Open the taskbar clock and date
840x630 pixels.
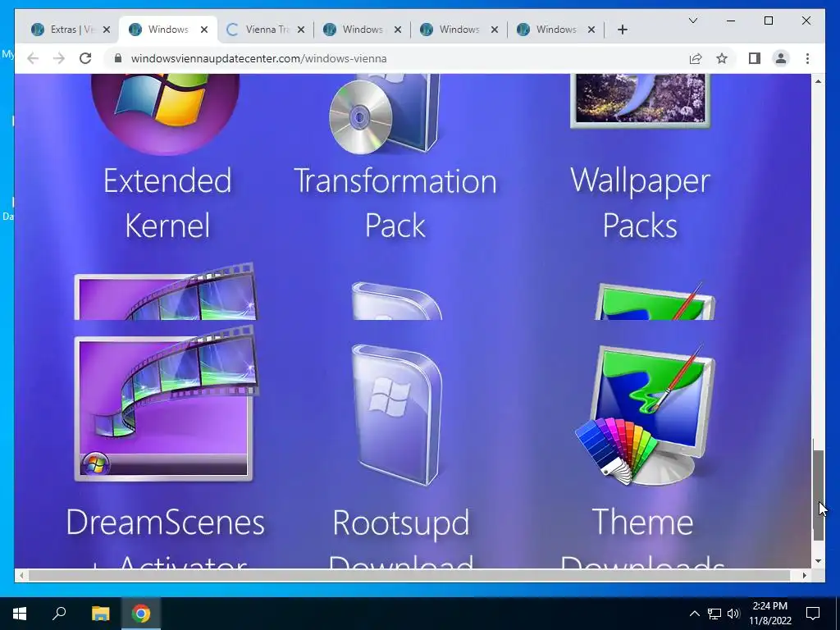point(769,614)
